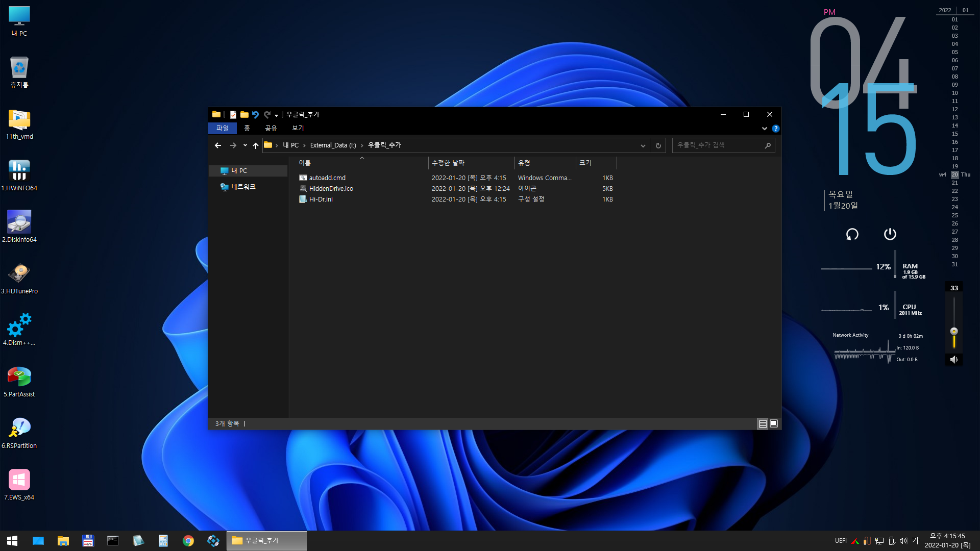980x551 pixels.
Task: Select the 4.Dism++ desktop icon
Action: click(x=19, y=330)
